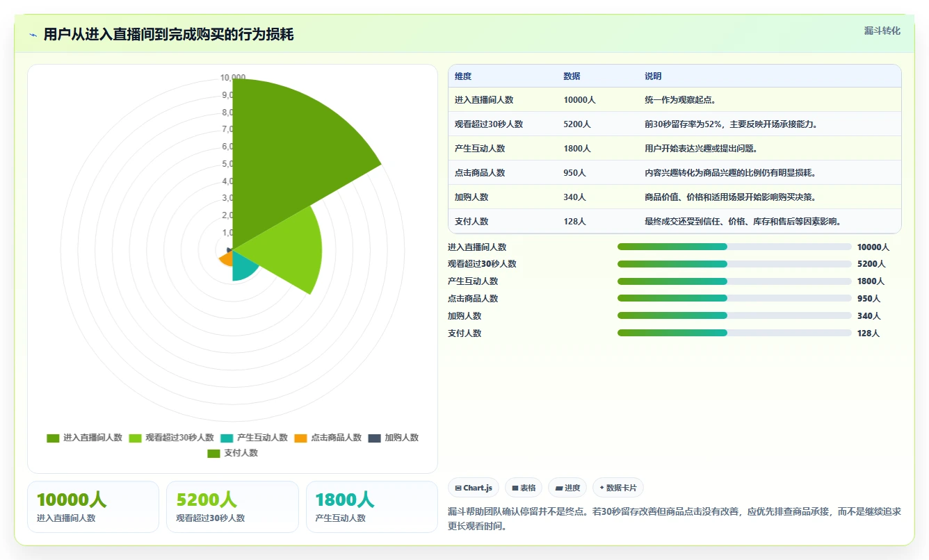This screenshot has width=929, height=560.
Task: Toggle the 支付人数 legend swatch
Action: pos(214,453)
